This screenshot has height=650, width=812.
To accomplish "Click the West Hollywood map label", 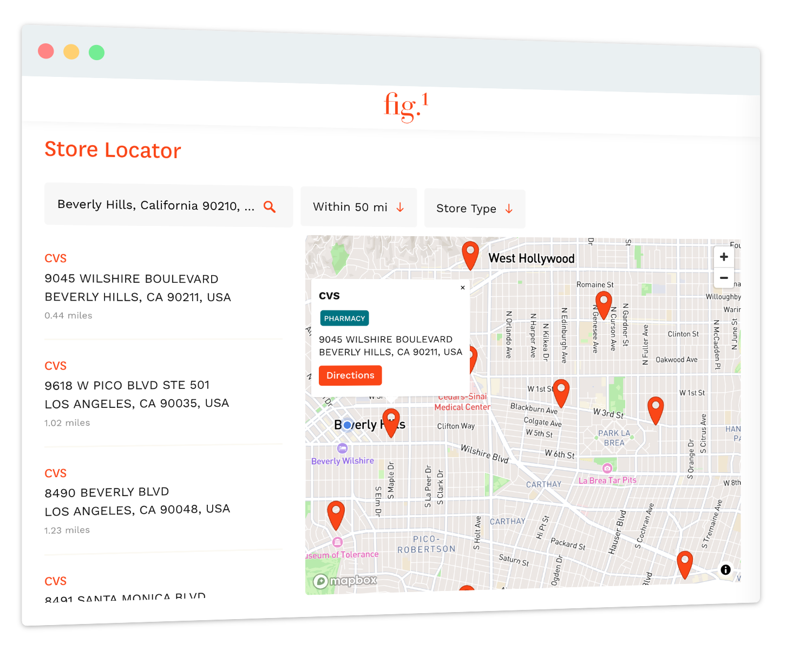I will (x=532, y=258).
